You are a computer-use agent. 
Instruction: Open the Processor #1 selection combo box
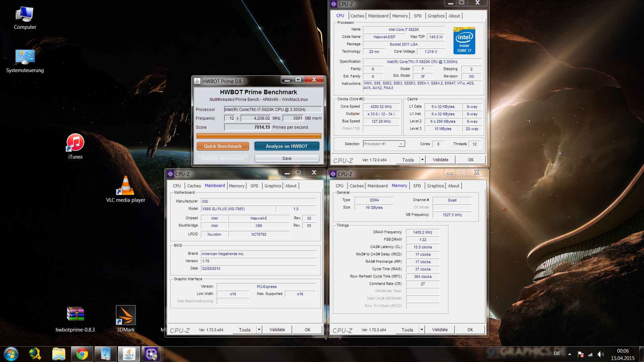coord(384,144)
